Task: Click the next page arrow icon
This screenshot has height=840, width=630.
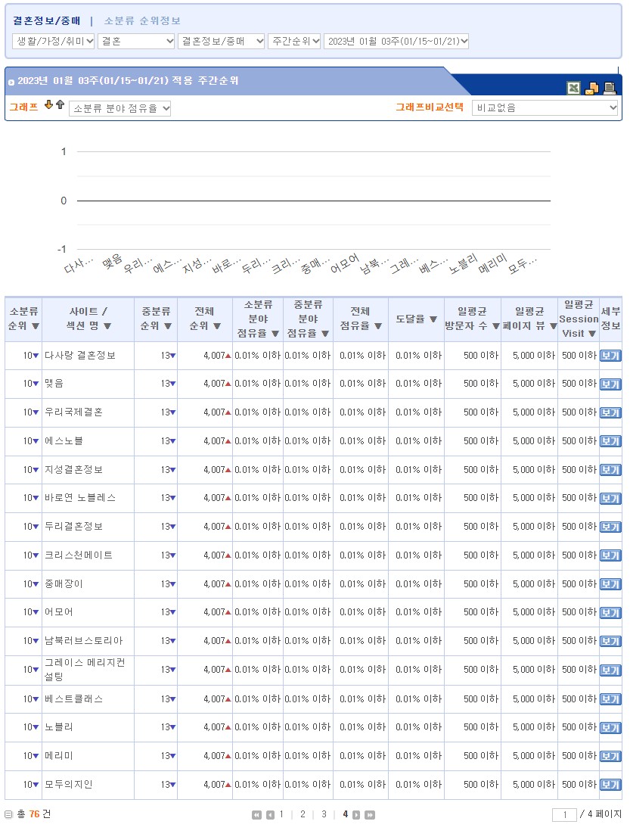Action: click(x=356, y=815)
